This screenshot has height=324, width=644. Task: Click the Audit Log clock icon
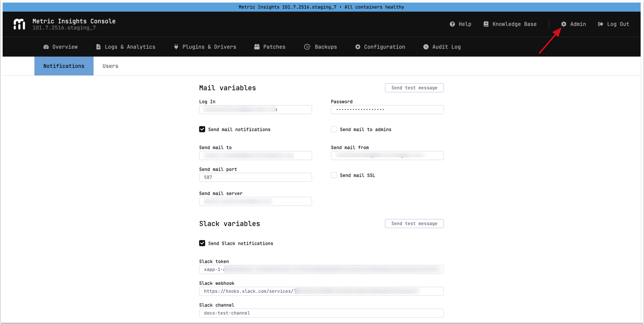(426, 47)
